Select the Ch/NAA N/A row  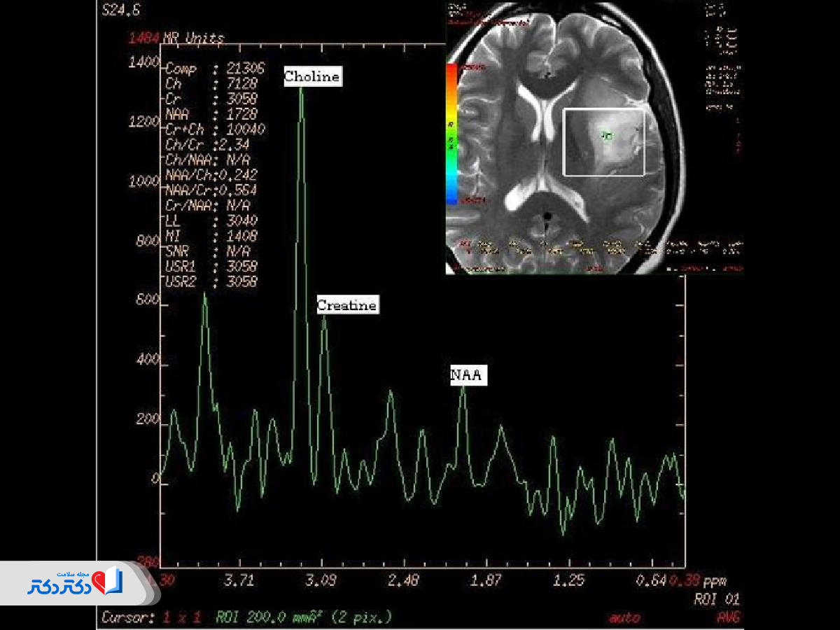pyautogui.click(x=207, y=160)
